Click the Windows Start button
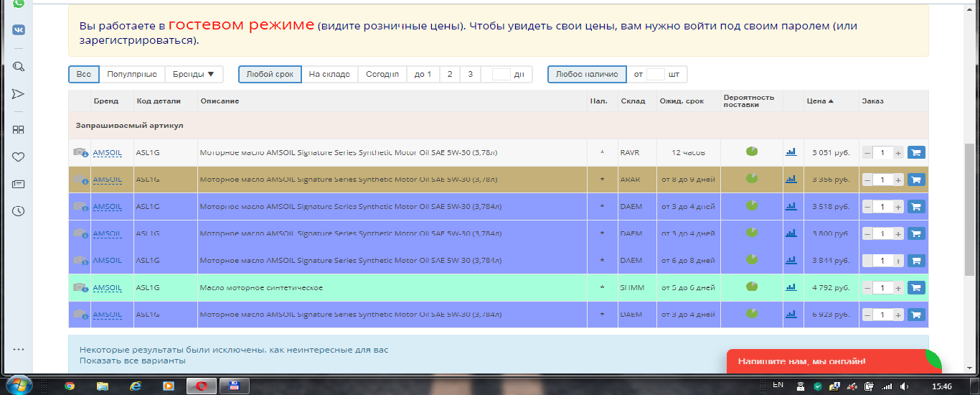980x395 pixels. tap(20, 384)
